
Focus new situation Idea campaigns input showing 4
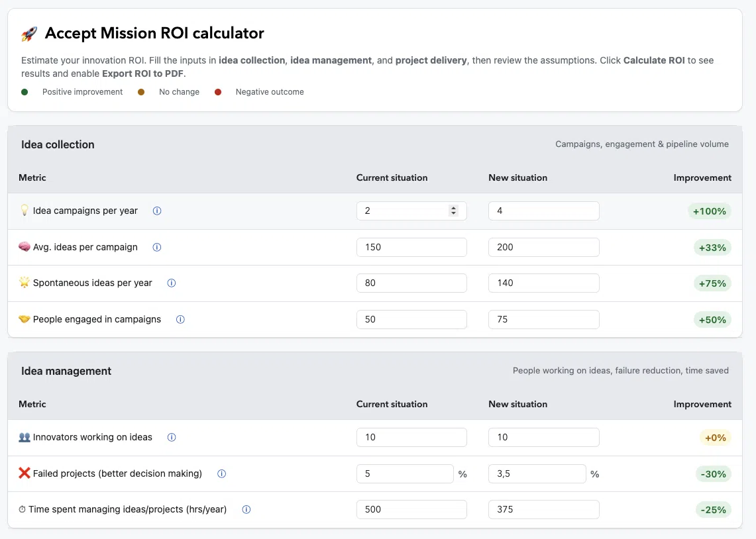[543, 211]
